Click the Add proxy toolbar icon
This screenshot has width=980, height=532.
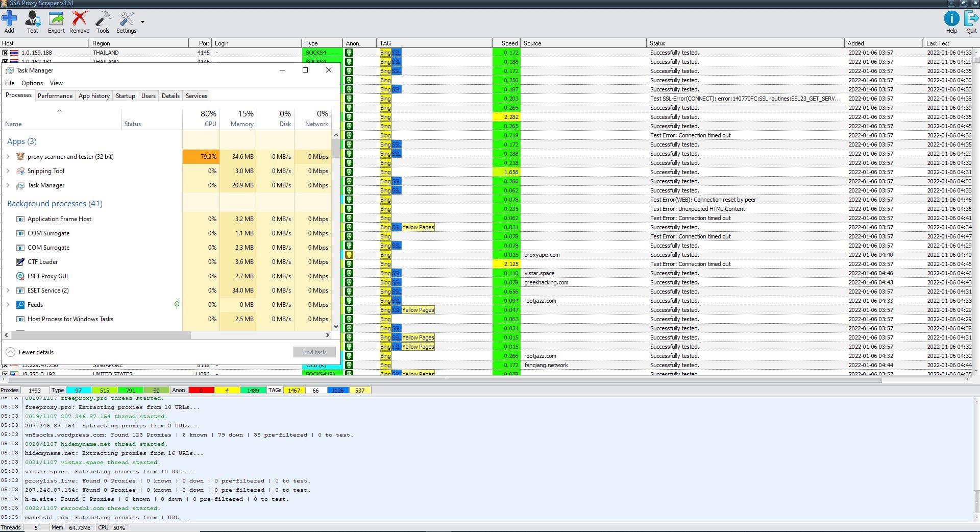coord(9,22)
